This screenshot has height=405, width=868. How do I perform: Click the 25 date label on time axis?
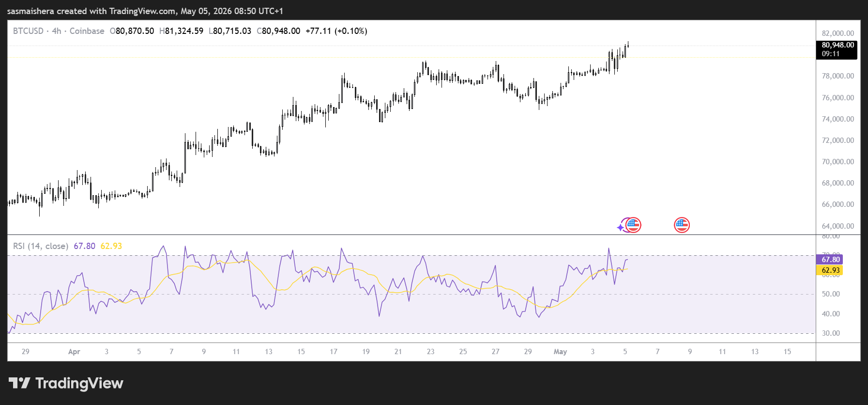click(x=463, y=352)
